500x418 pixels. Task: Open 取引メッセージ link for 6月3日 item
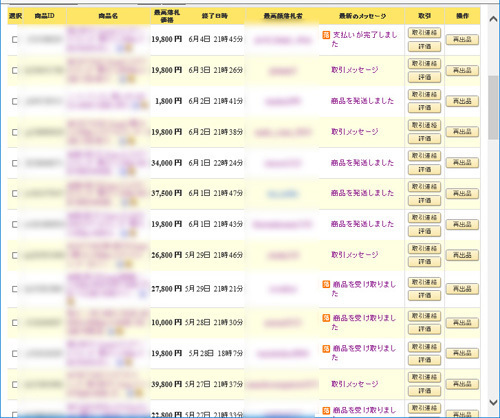[355, 70]
